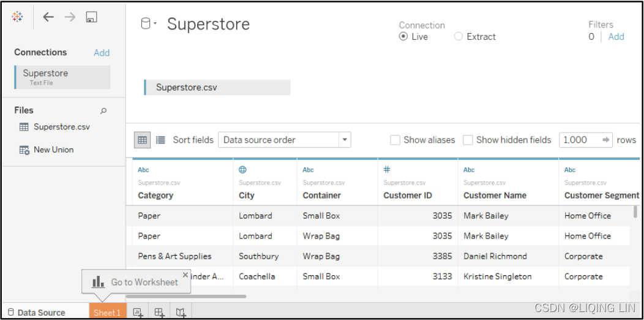Click the Go to Worksheet tooltip
The width and height of the screenshot is (644, 320).
click(136, 282)
